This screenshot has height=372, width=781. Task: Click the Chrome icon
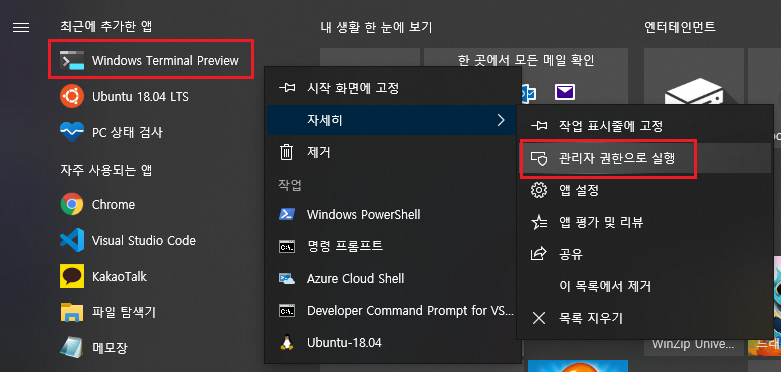(x=72, y=204)
